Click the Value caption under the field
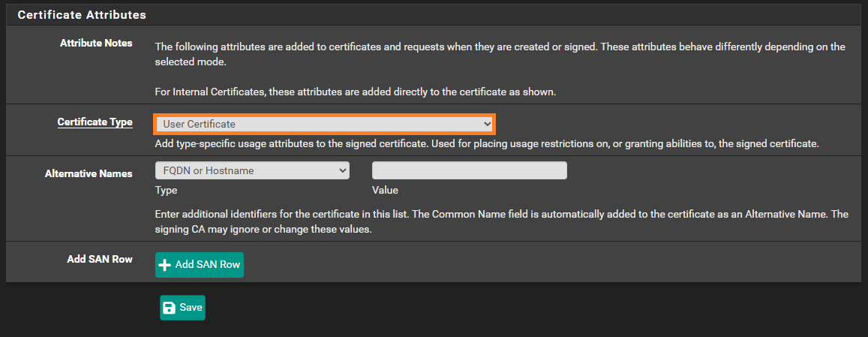 click(x=386, y=191)
